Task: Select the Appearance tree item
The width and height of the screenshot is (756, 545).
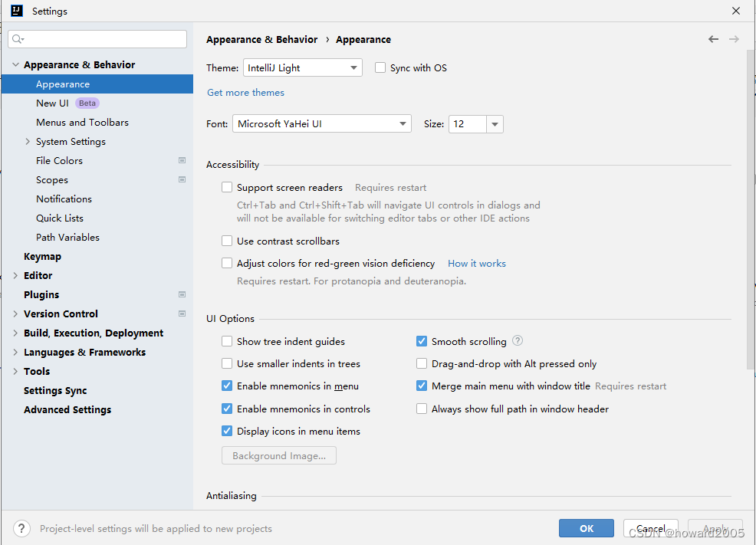Action: 97,84
